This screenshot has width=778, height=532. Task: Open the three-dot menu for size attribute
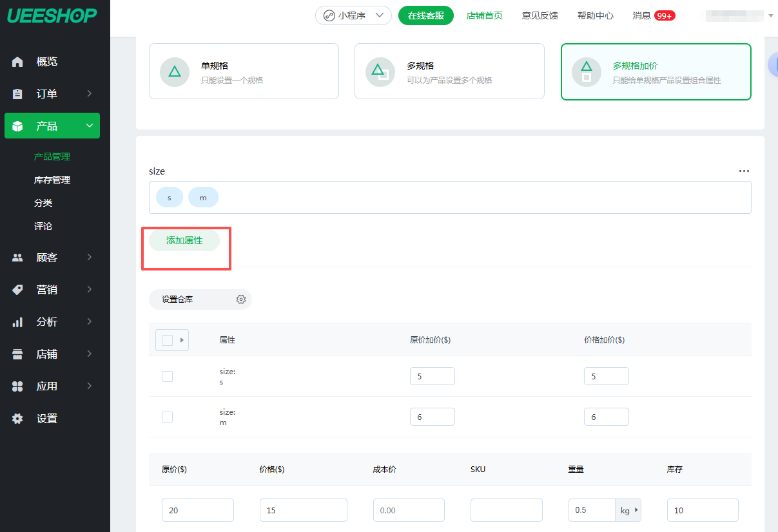(744, 171)
